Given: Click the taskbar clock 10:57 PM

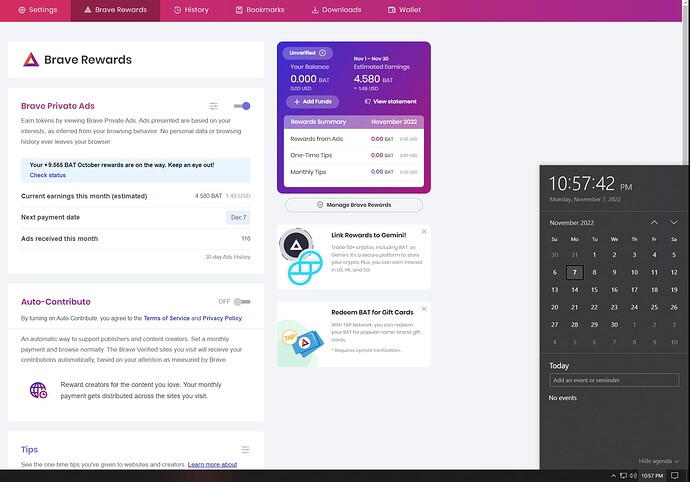Looking at the screenshot, I should pyautogui.click(x=652, y=475).
